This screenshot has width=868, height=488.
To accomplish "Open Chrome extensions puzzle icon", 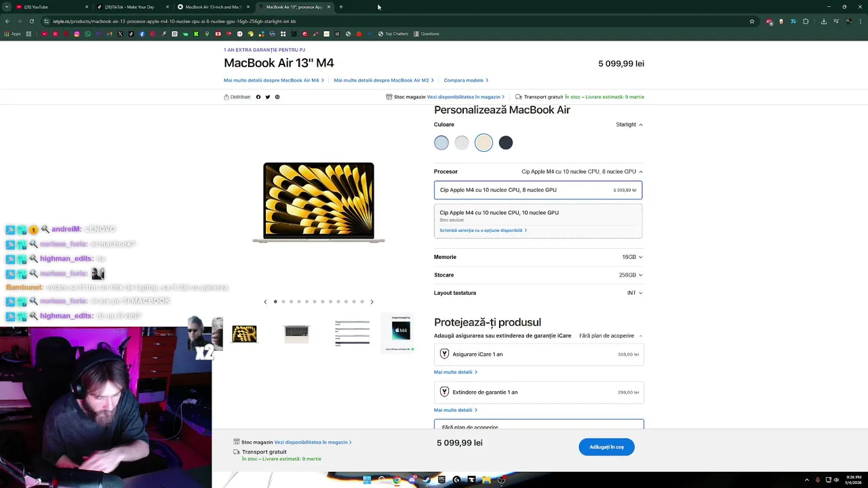I will coord(806,21).
